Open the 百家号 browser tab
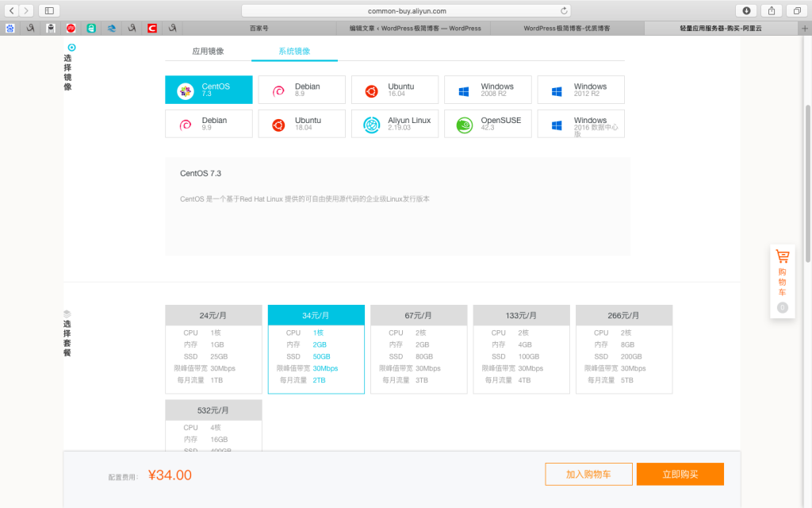This screenshot has height=508, width=812. point(259,28)
